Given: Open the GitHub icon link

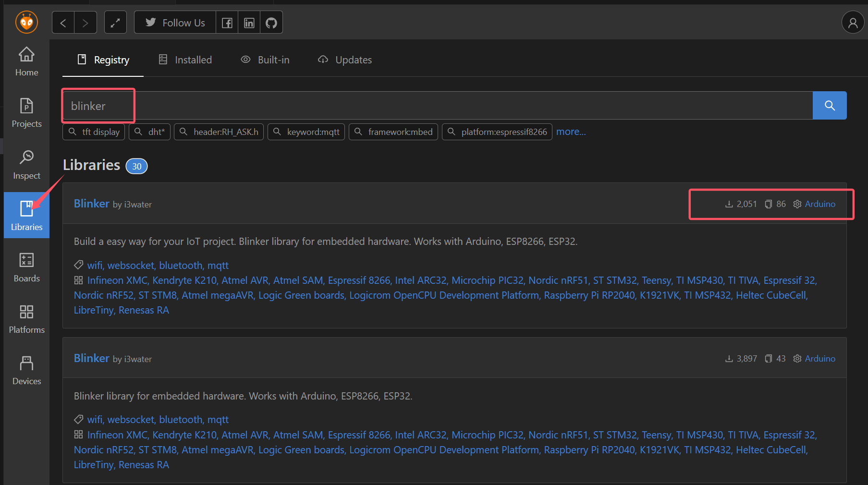Looking at the screenshot, I should [271, 23].
